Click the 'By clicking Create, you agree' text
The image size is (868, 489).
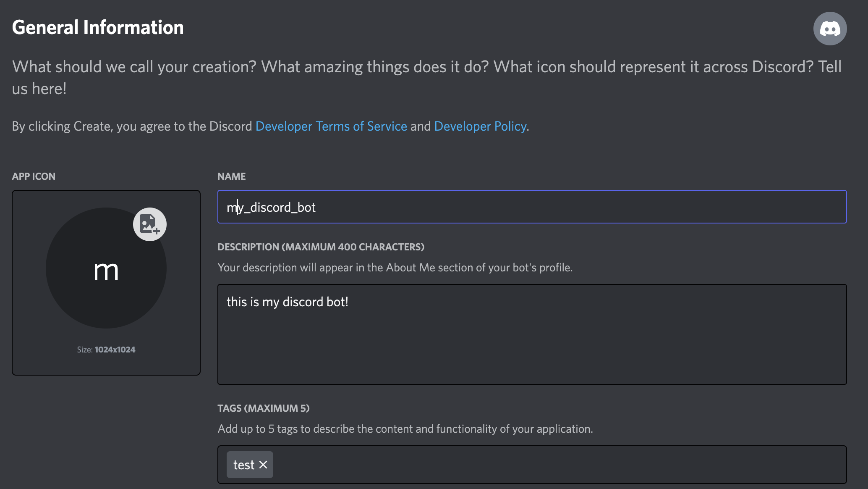(x=132, y=126)
